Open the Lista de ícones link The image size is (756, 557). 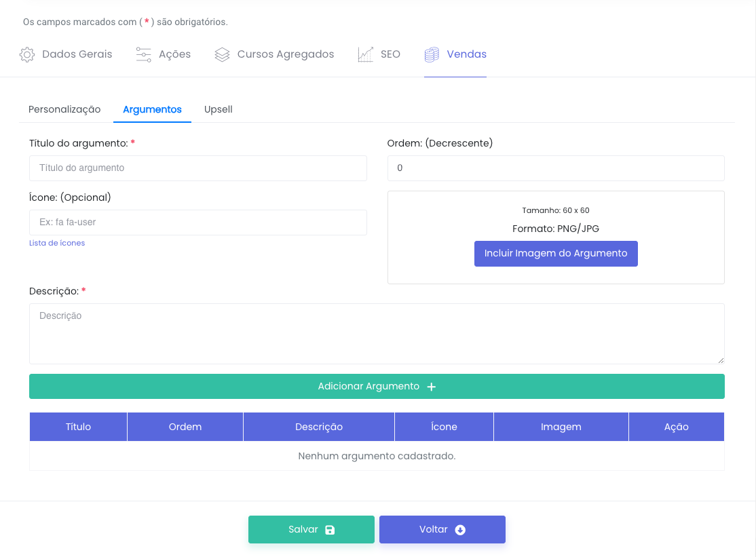pos(57,243)
